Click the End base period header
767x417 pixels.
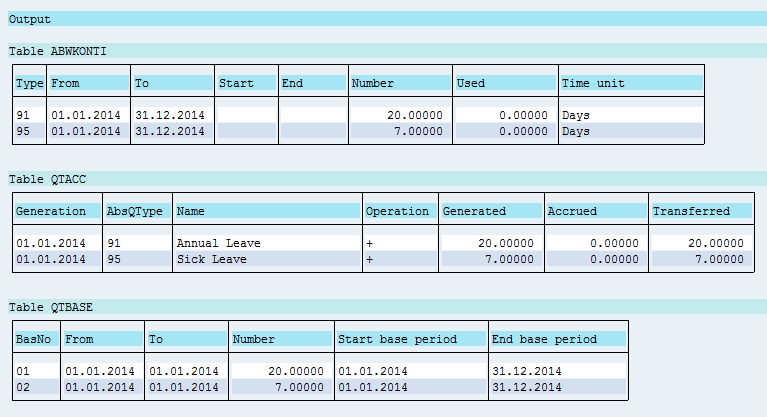[557, 339]
